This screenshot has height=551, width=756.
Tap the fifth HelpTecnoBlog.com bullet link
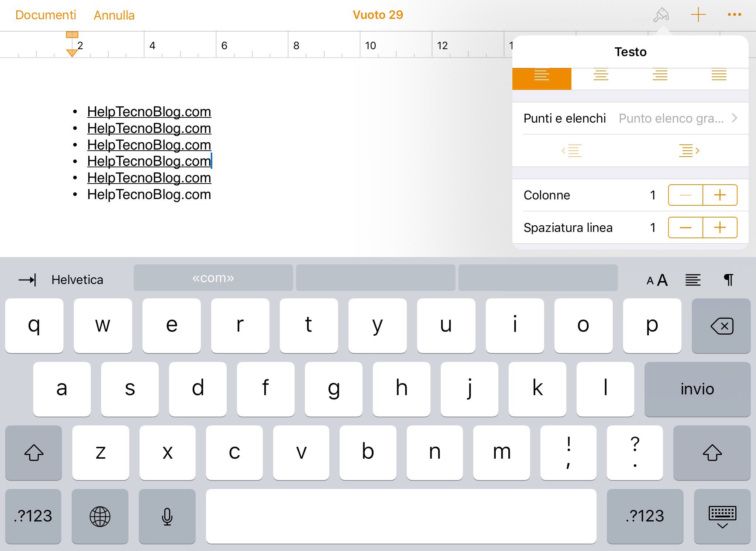tap(149, 178)
